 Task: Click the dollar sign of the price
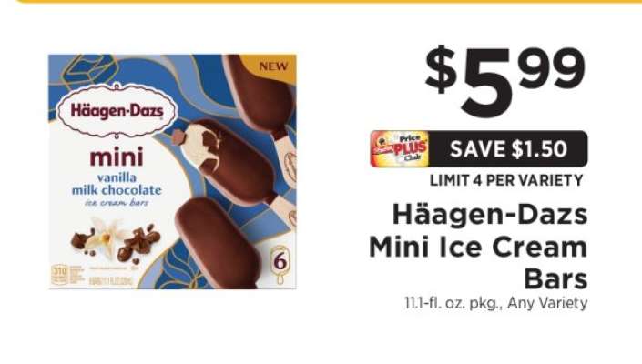[x=441, y=70]
